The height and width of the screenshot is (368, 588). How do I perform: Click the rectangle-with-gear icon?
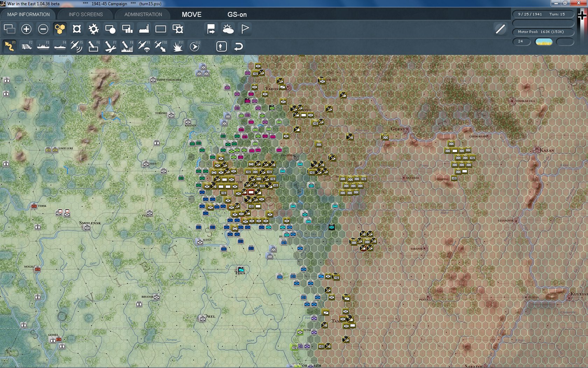pos(177,29)
